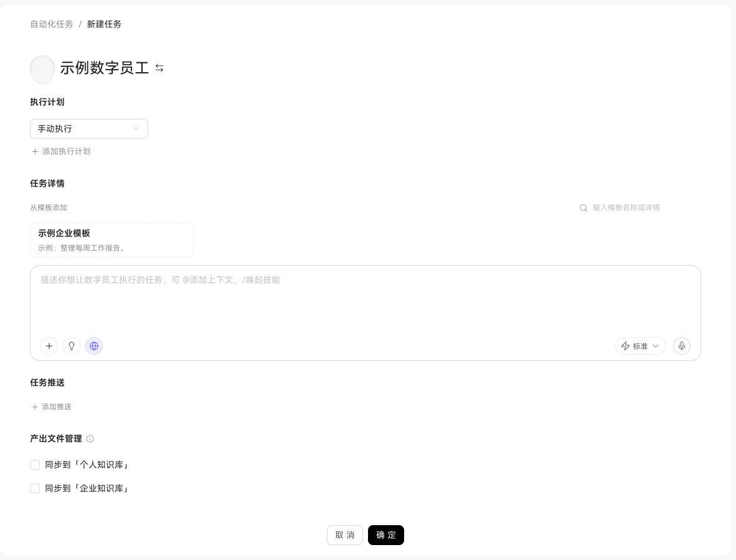Image resolution: width=736 pixels, height=560 pixels.
Task: Toggle the lightbulb deep-thinking icon
Action: point(72,346)
